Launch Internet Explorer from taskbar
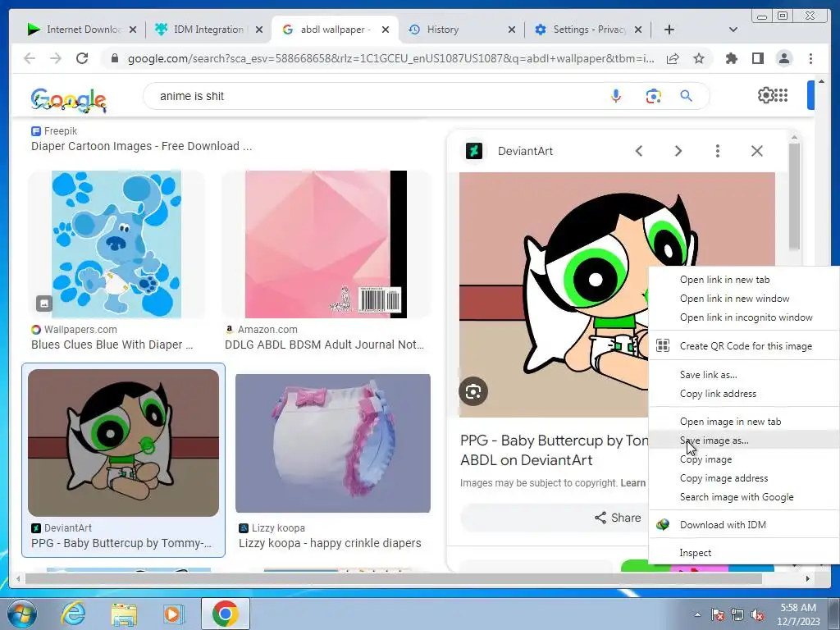This screenshot has width=840, height=630. click(73, 614)
